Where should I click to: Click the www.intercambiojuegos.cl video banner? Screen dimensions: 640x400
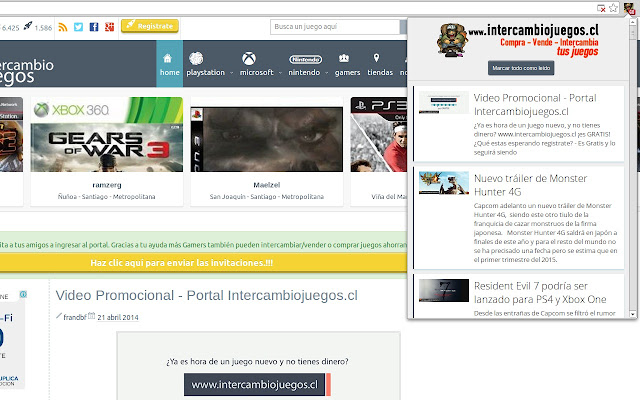[x=255, y=384]
